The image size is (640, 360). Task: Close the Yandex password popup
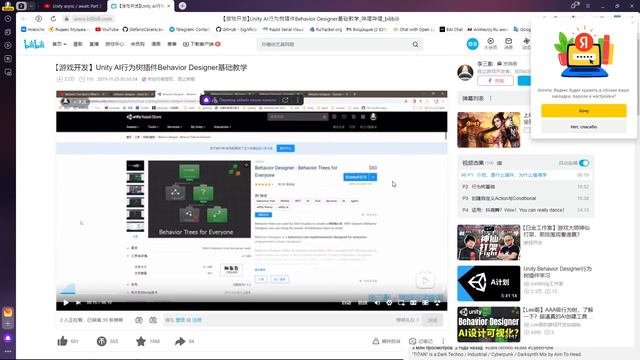coord(633,22)
